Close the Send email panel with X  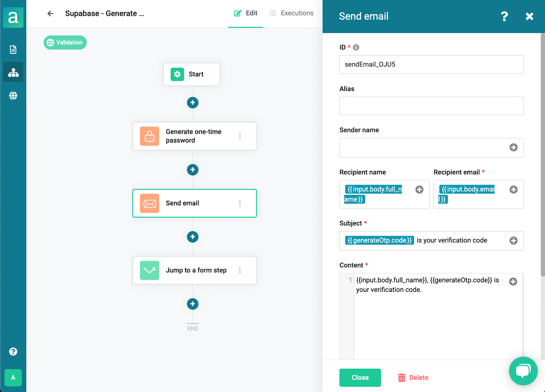(529, 16)
